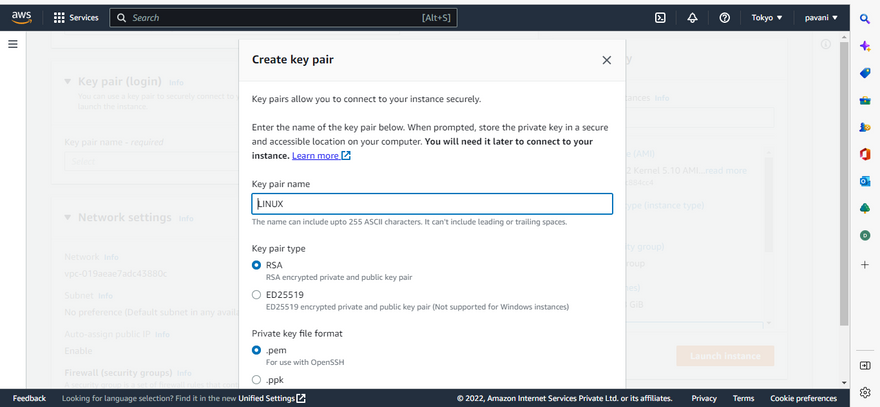Open Unified Settings link in footer
Screen dimensions: 880x407
[x=271, y=398]
